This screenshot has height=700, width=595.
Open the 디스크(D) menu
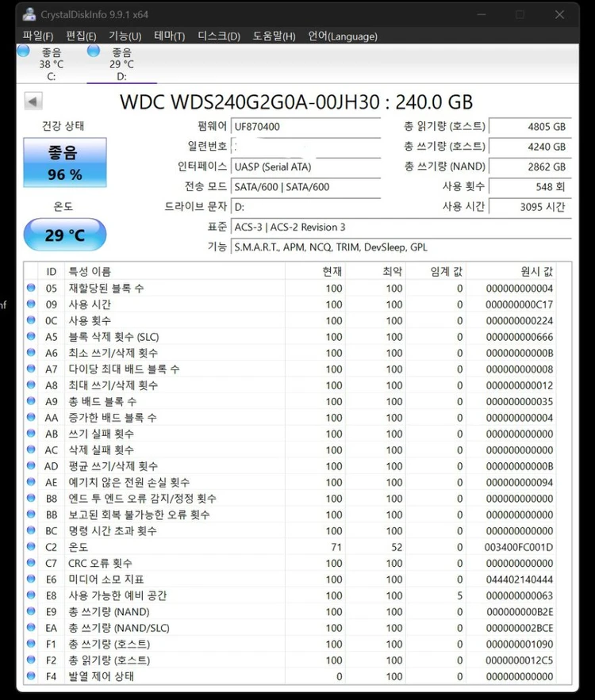click(x=219, y=36)
